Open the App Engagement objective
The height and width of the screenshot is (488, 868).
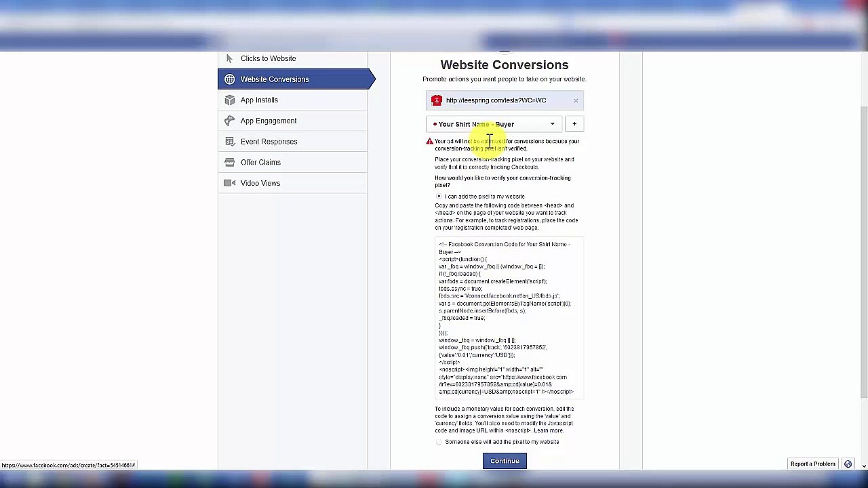(292, 121)
